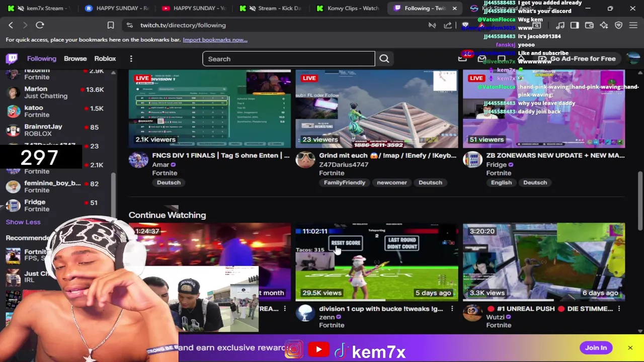Open the Browse tab

[x=75, y=59]
